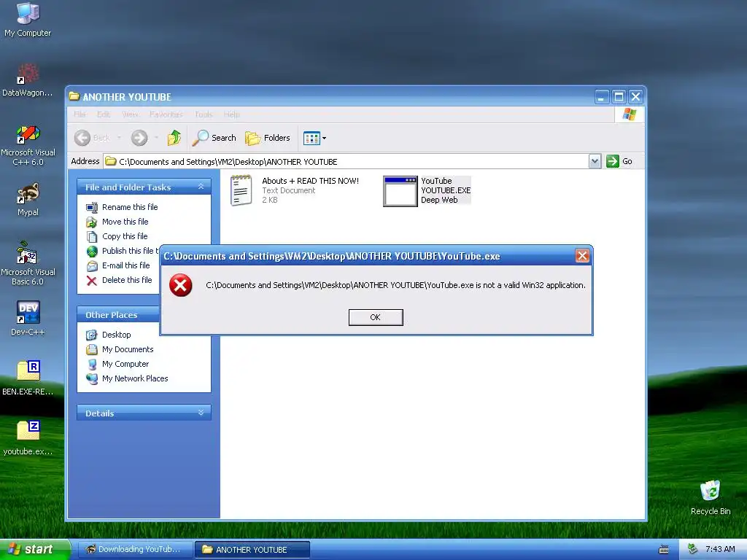Open the Help menu
Viewport: 747px width, 560px height.
(x=231, y=114)
